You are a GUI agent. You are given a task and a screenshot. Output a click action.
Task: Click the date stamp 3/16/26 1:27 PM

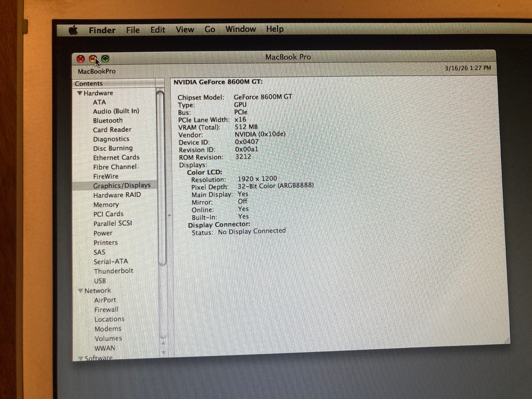click(468, 68)
